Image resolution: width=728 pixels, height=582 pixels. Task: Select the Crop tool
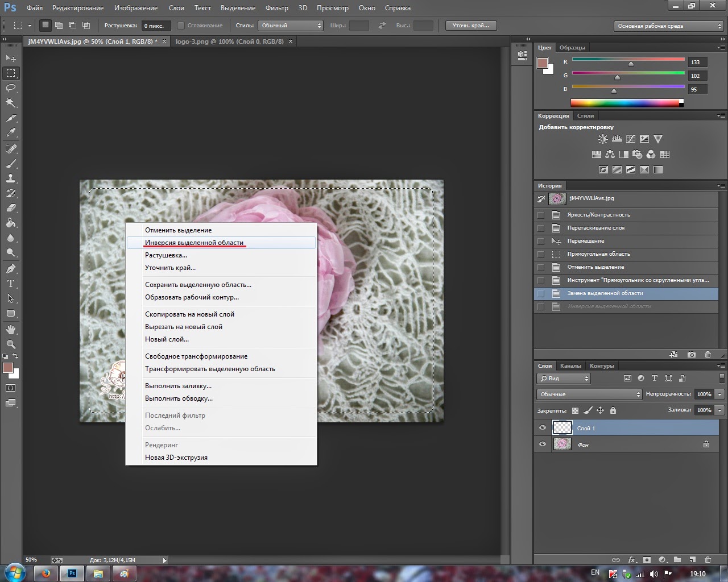point(11,118)
